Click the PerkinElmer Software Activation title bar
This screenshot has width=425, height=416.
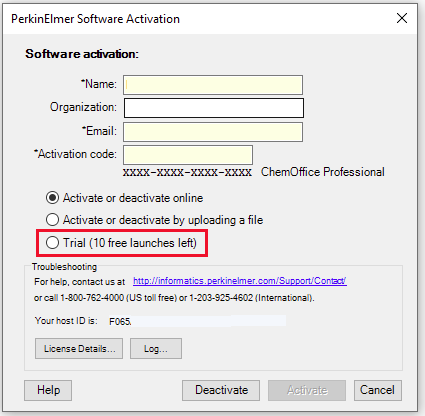pyautogui.click(x=200, y=19)
